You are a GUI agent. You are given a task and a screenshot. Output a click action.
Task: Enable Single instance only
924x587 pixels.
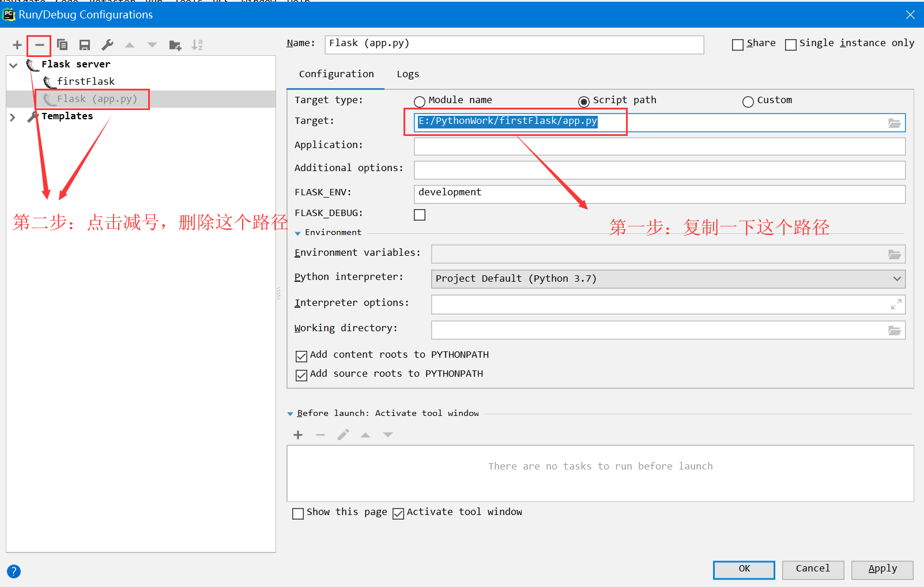(791, 44)
